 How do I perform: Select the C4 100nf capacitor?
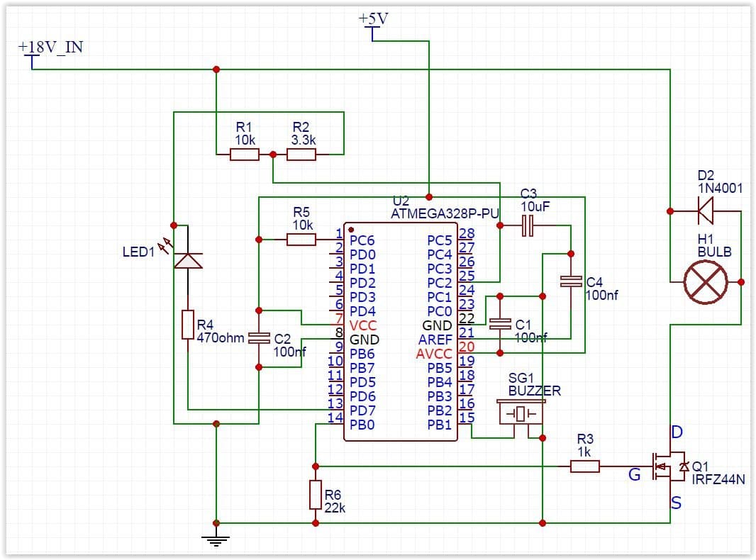571,282
